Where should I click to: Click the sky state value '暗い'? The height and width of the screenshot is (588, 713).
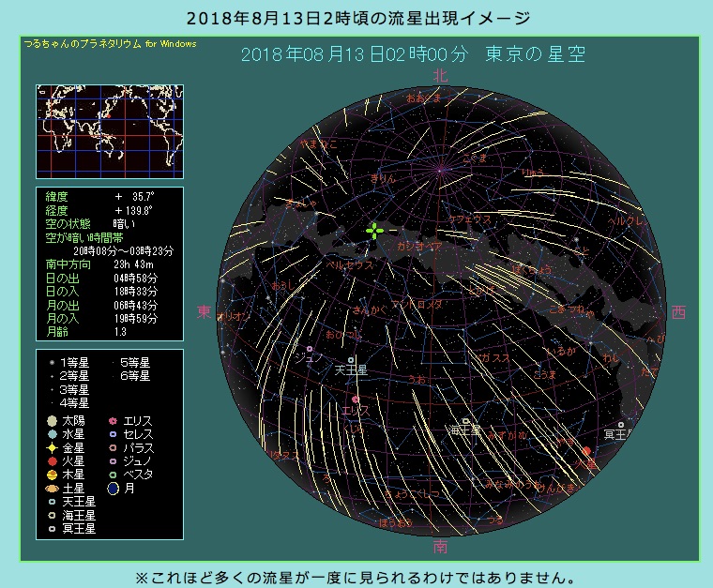click(x=124, y=223)
